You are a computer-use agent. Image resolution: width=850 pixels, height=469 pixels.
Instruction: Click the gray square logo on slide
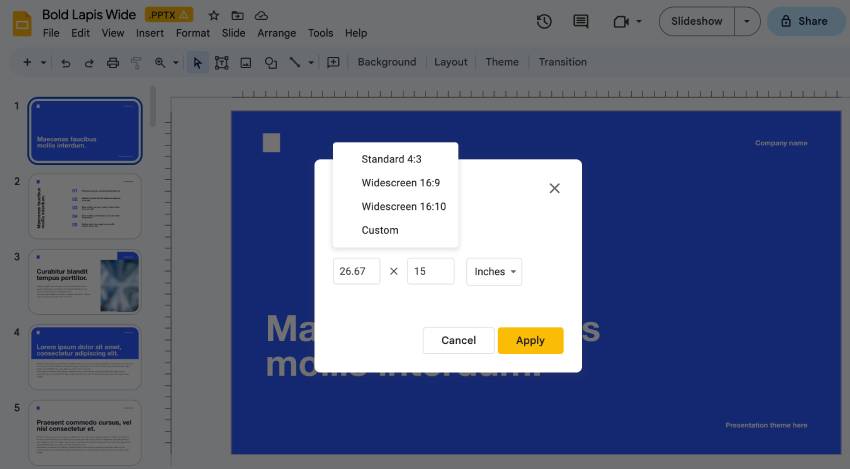click(x=272, y=143)
